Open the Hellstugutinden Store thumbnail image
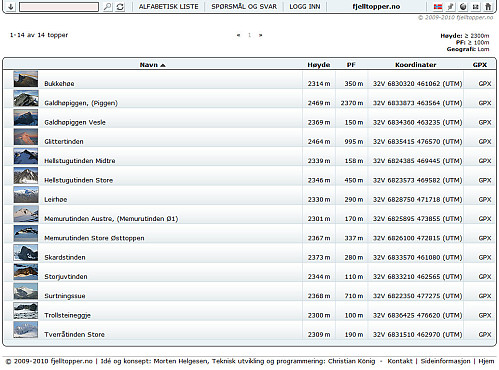The image size is (499, 370). (26, 175)
